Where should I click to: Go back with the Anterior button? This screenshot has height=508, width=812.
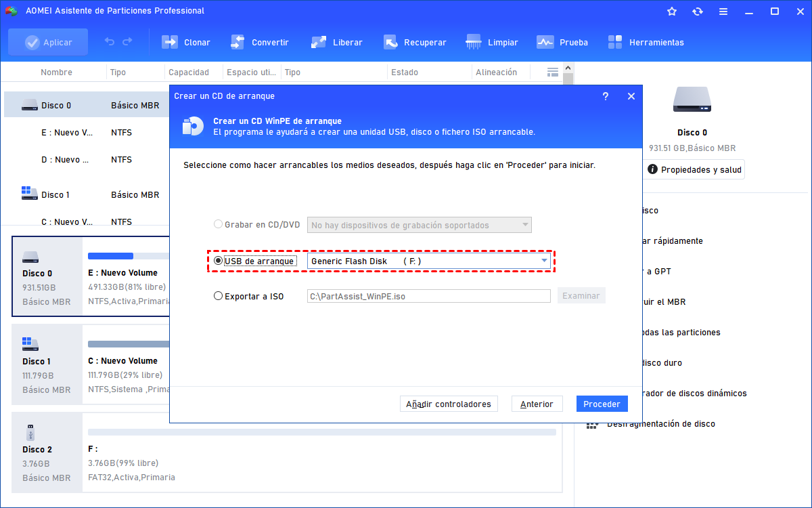537,404
